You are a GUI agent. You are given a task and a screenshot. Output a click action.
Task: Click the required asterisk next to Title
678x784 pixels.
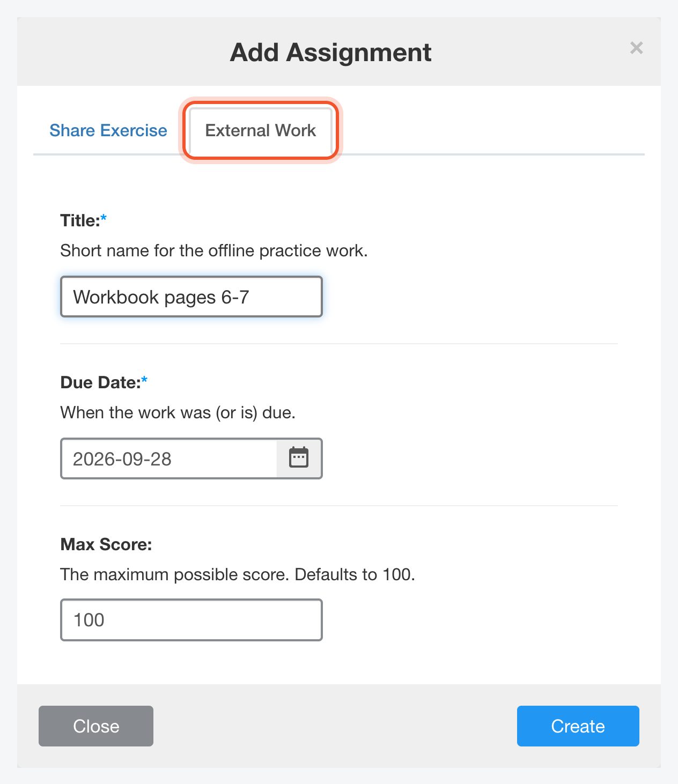pos(104,218)
